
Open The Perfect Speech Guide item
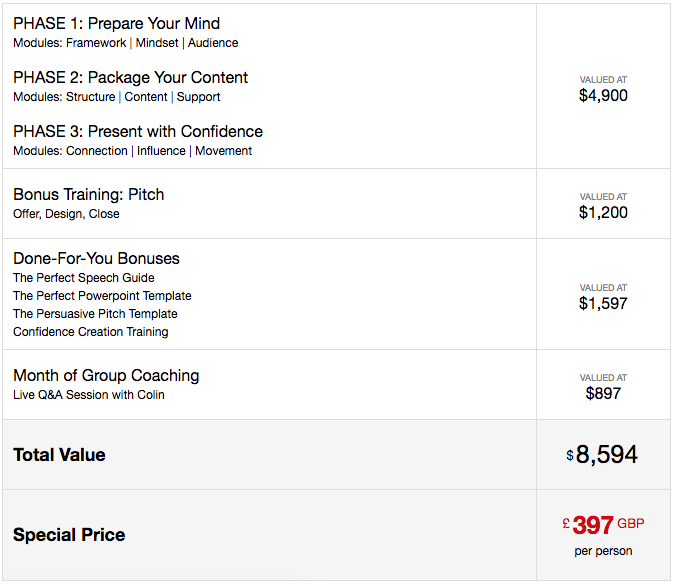83,278
